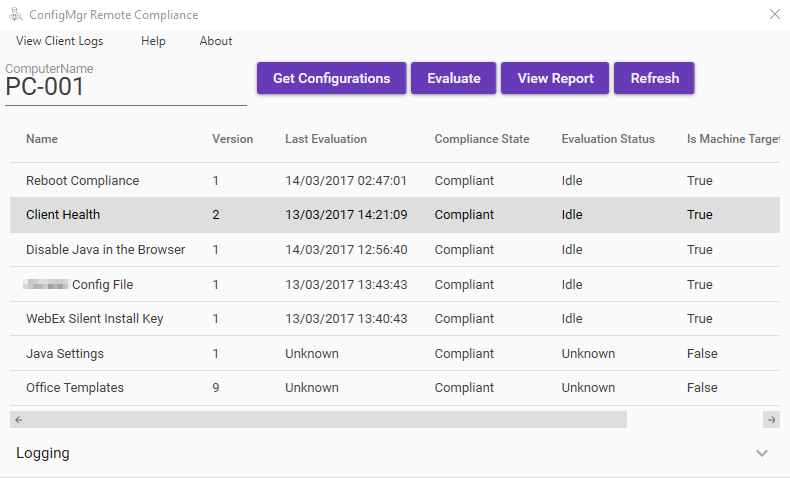
Task: Sort by the Compliance State column header
Action: 482,139
